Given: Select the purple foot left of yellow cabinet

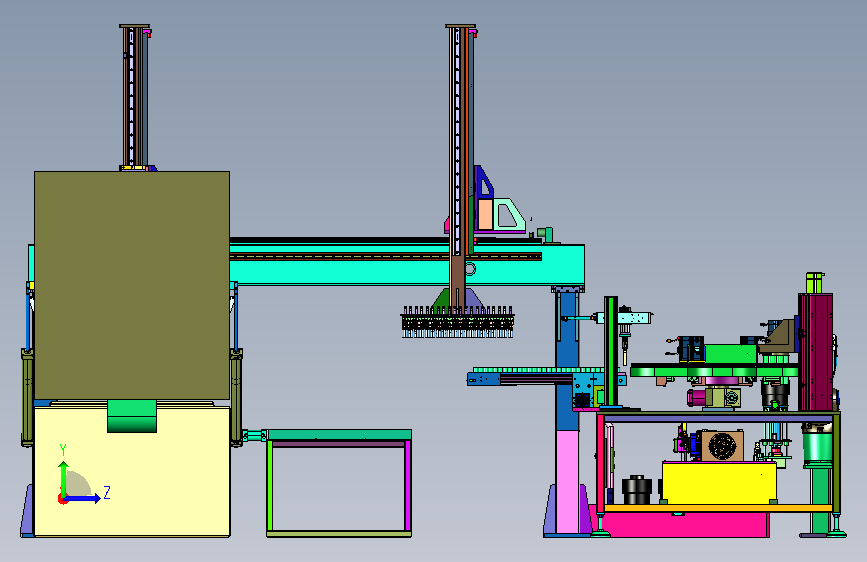Looking at the screenshot, I should [27, 510].
